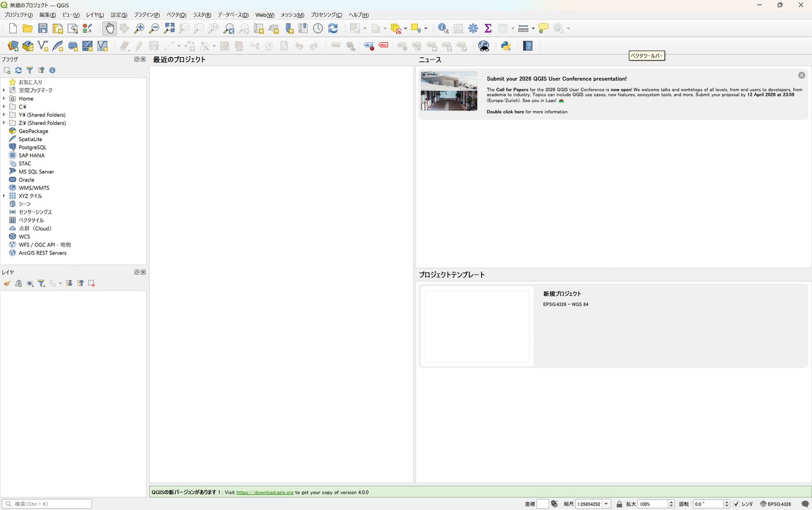Open the プロジェクト menu
The image size is (812, 510).
coord(18,15)
